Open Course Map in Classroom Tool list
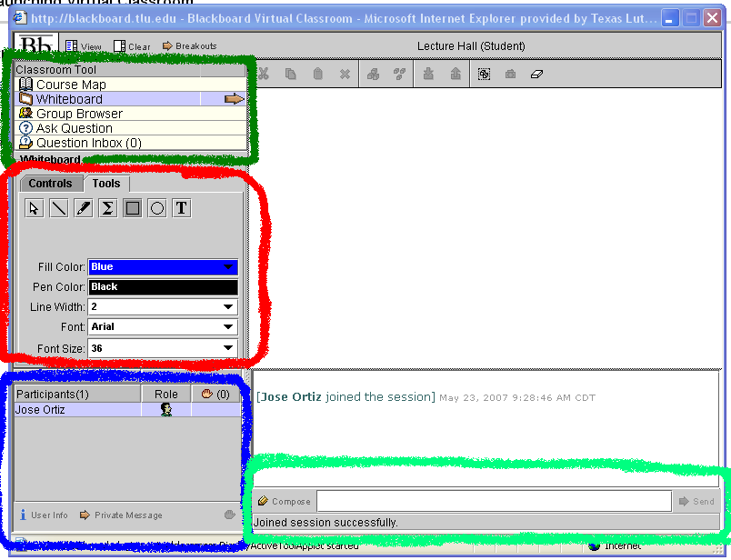The width and height of the screenshot is (731, 560). tap(130, 85)
